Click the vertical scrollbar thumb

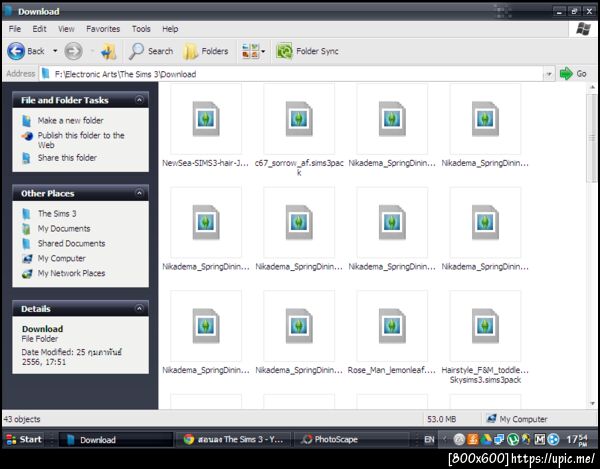(x=592, y=138)
